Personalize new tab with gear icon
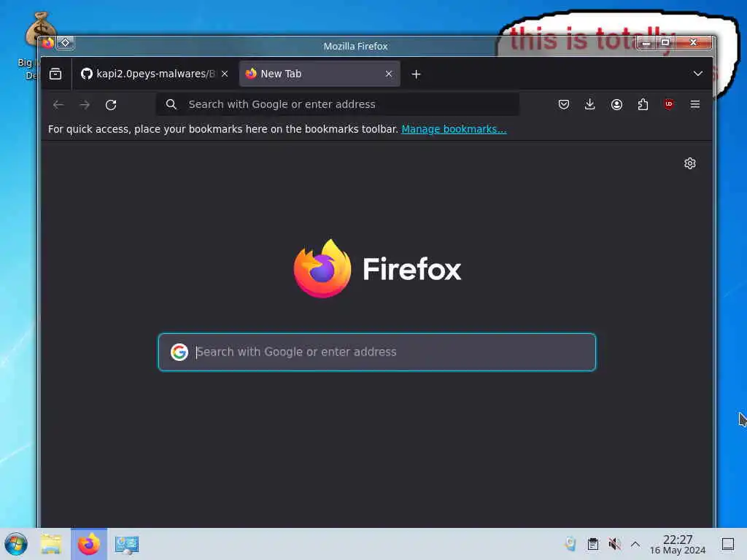Image resolution: width=747 pixels, height=560 pixels. click(690, 163)
